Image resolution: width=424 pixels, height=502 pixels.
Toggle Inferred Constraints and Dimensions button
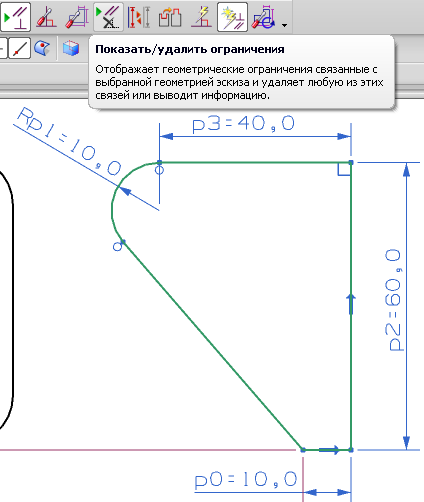[x=232, y=17]
